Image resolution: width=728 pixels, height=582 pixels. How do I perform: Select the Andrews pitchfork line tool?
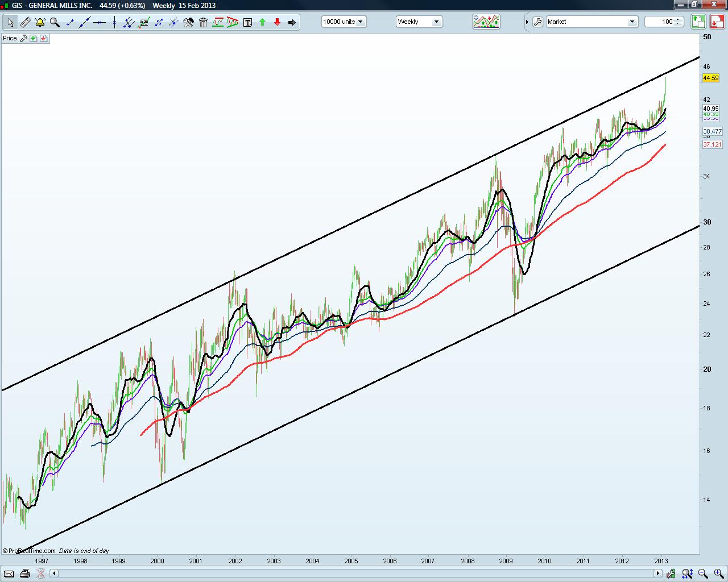click(173, 22)
